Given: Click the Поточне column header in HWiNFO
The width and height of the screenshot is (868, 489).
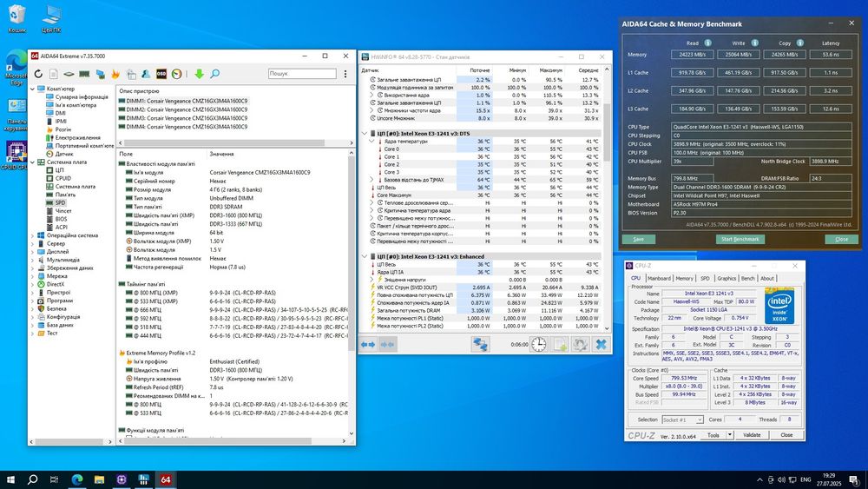Looking at the screenshot, I should pyautogui.click(x=479, y=70).
